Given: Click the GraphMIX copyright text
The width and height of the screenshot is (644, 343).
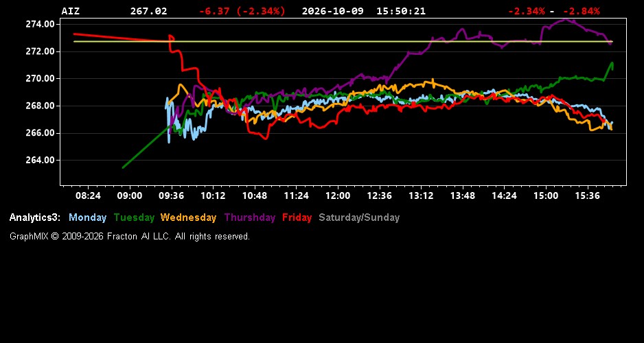Looking at the screenshot, I should 129,237.
